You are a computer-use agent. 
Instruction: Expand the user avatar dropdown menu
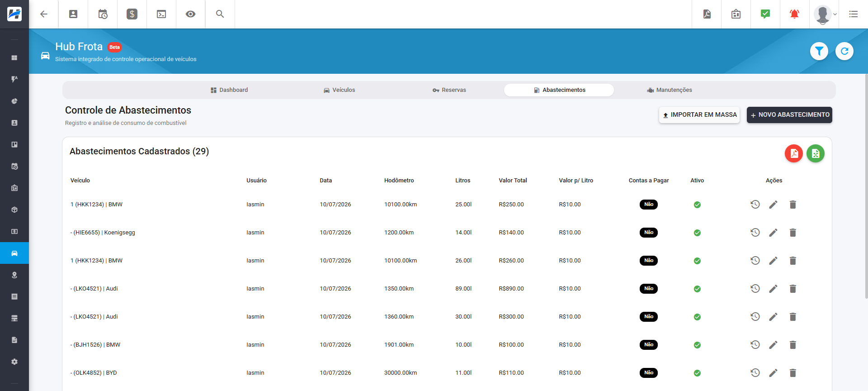tap(825, 14)
